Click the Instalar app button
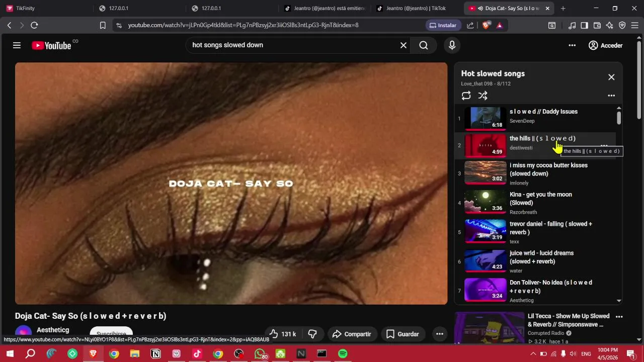This screenshot has width=644, height=362. tap(443, 25)
